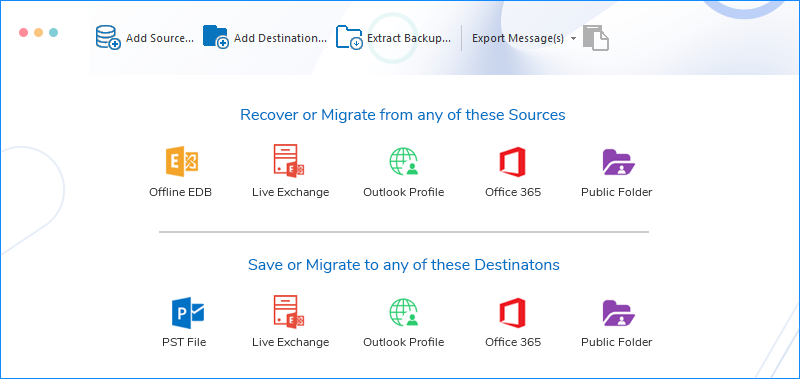The height and width of the screenshot is (379, 800).
Task: Click 'Recover or Migrate from any of these Sources' heading
Action: pos(403,115)
